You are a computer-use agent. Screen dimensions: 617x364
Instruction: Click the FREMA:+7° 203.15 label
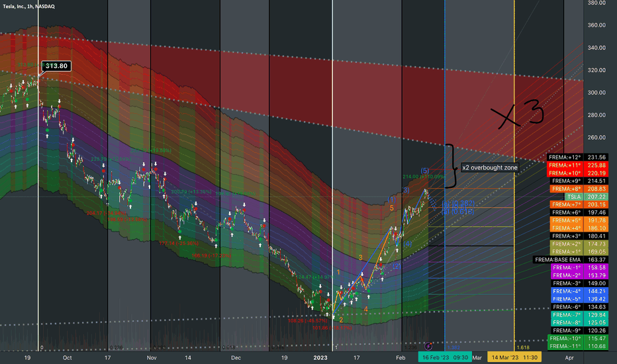[579, 205]
